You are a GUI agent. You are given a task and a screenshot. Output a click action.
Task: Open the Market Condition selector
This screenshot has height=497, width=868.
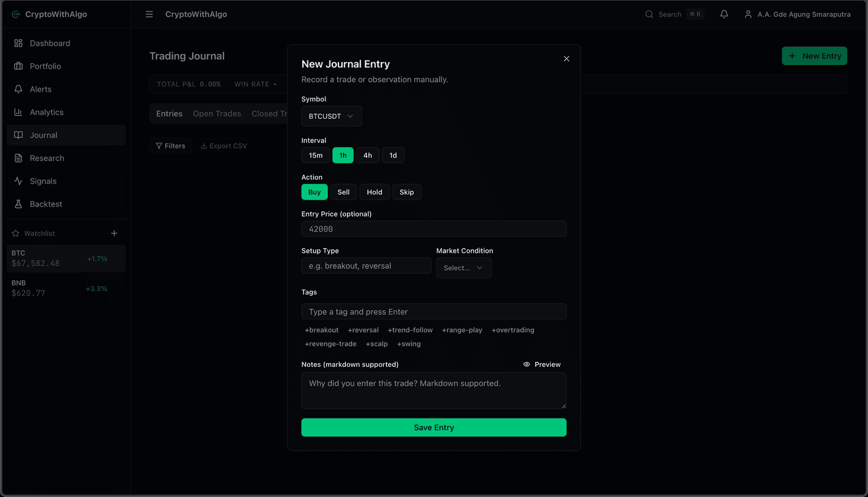(x=463, y=267)
